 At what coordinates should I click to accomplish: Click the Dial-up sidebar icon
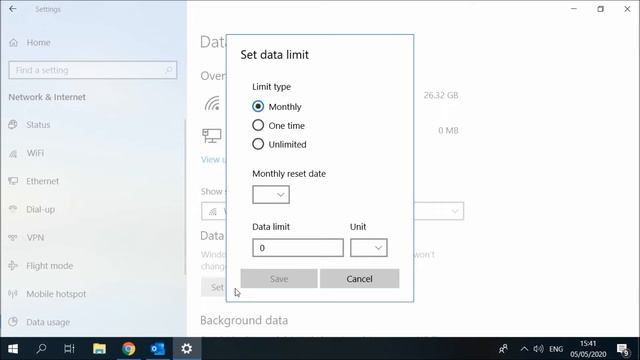pos(13,209)
